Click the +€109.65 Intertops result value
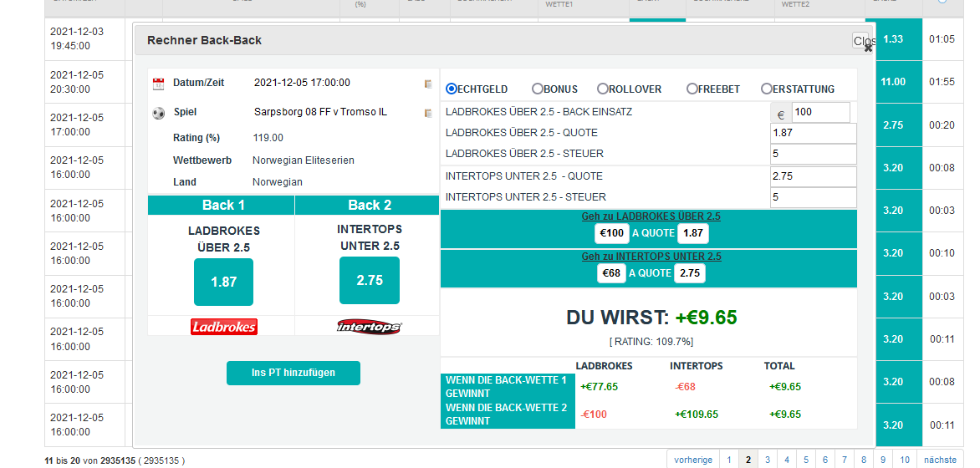The image size is (980, 468). click(x=697, y=415)
